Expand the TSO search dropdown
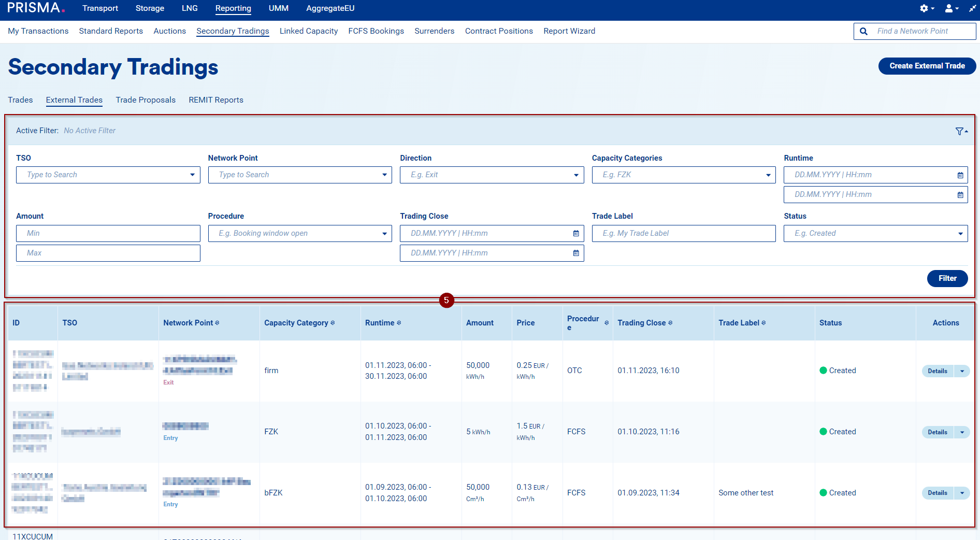The width and height of the screenshot is (980, 540). click(192, 175)
